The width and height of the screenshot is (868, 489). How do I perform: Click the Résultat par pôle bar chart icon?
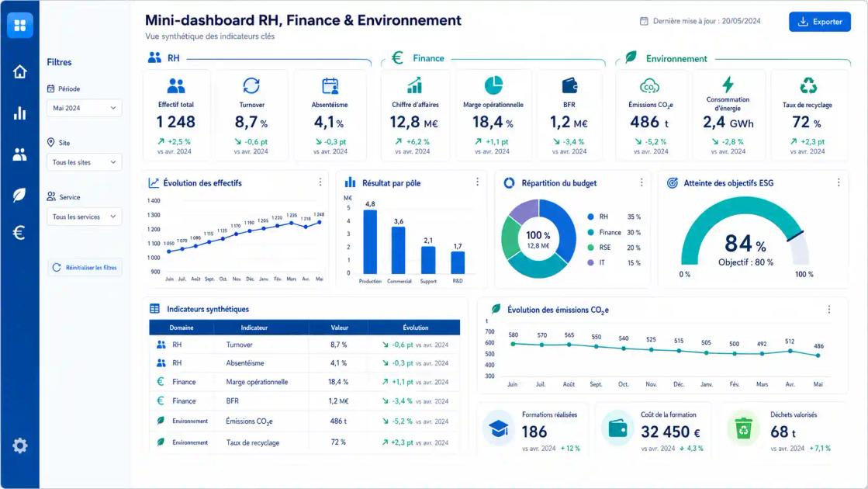point(351,182)
